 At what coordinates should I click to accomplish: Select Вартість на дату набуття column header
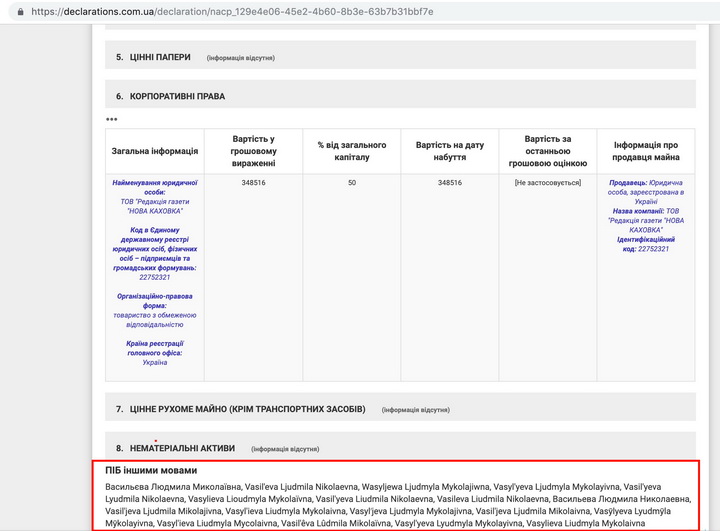point(449,151)
